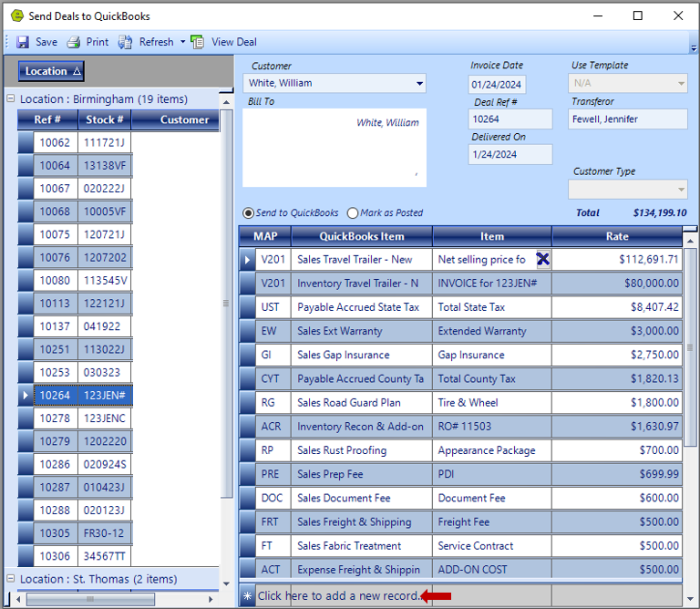The image size is (700, 609).
Task: Click the Freight Fee item cell
Action: (x=492, y=522)
